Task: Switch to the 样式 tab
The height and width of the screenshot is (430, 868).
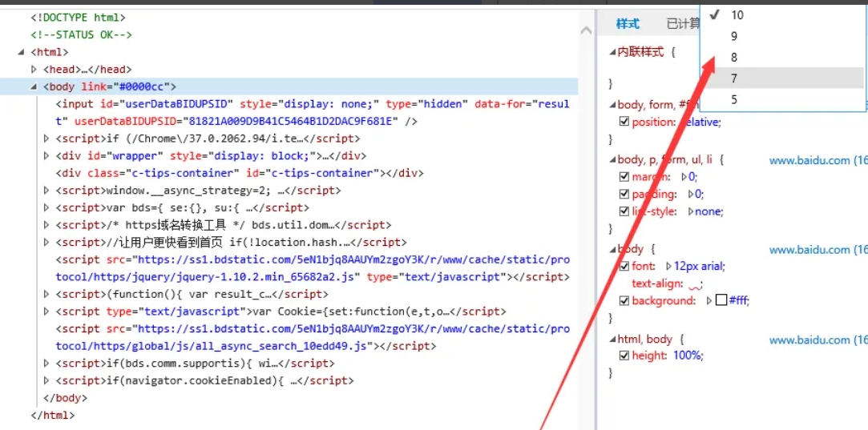Action: pos(628,24)
